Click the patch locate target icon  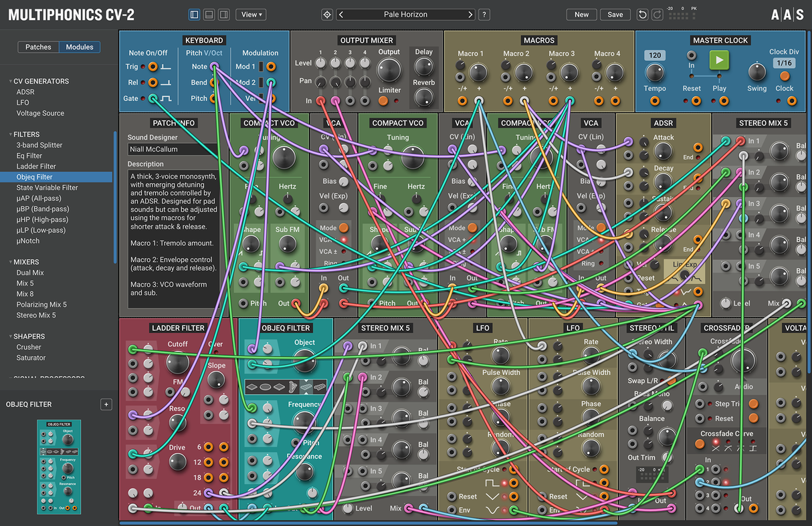coord(326,15)
